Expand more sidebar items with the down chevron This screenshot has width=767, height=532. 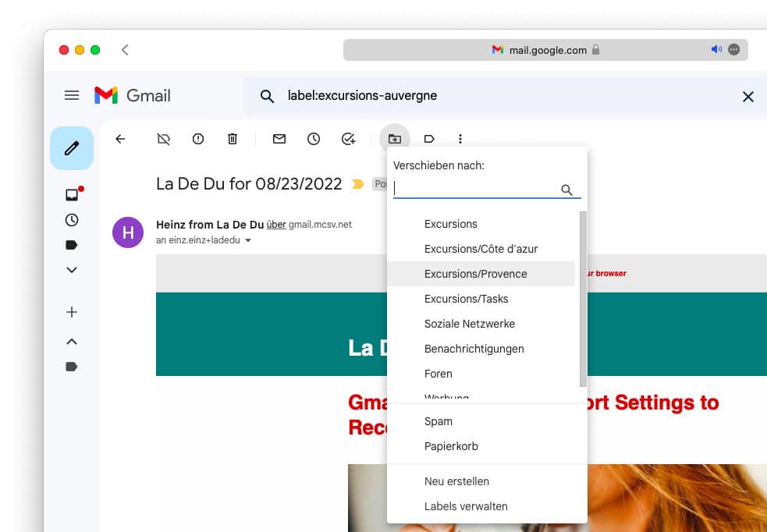pos(72,270)
